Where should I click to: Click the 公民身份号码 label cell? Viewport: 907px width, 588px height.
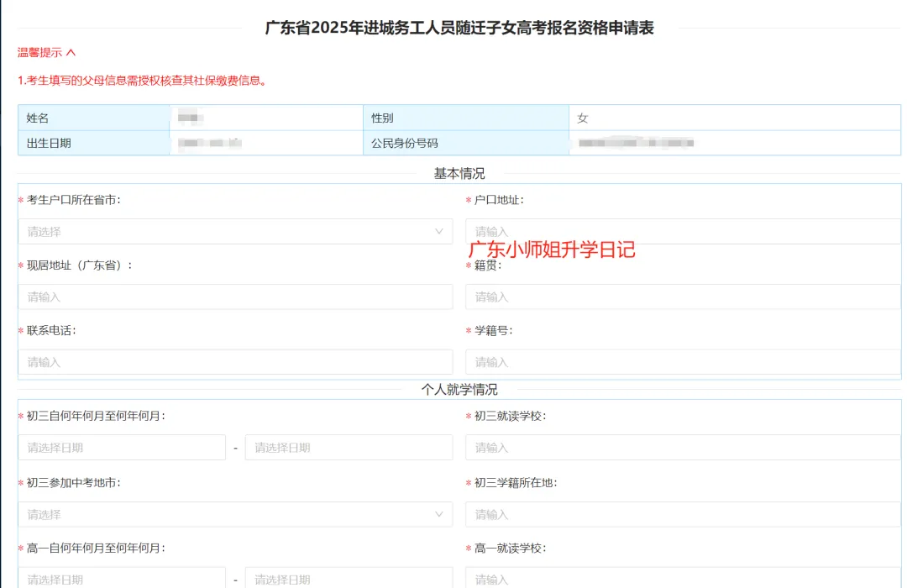pos(466,143)
